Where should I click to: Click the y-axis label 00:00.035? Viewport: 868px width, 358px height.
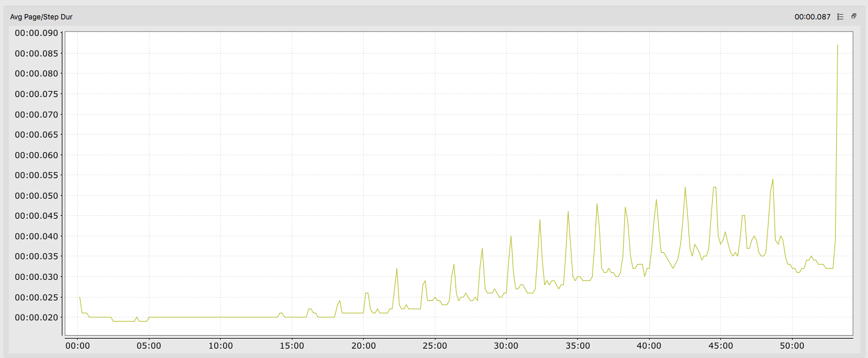point(37,256)
